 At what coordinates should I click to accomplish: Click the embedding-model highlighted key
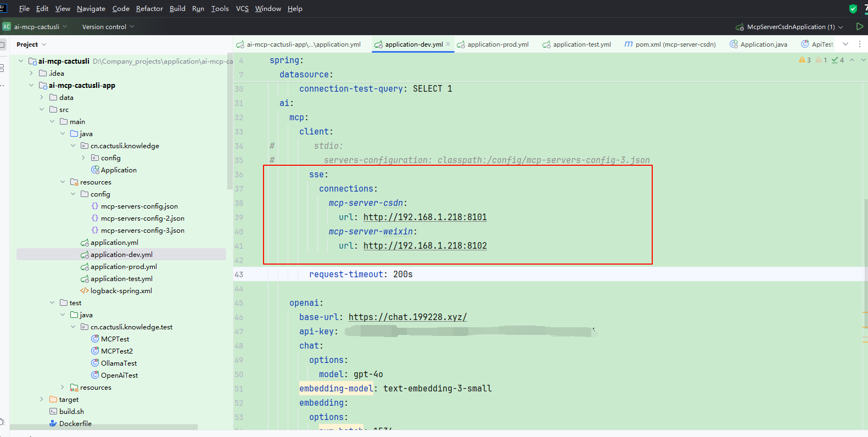click(336, 388)
